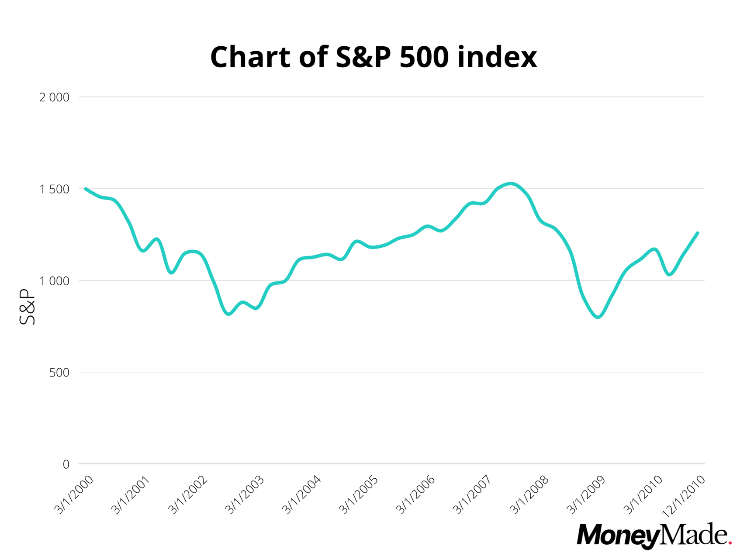Click the 3/1/2002 date label
This screenshot has width=747, height=560.
pyautogui.click(x=188, y=495)
